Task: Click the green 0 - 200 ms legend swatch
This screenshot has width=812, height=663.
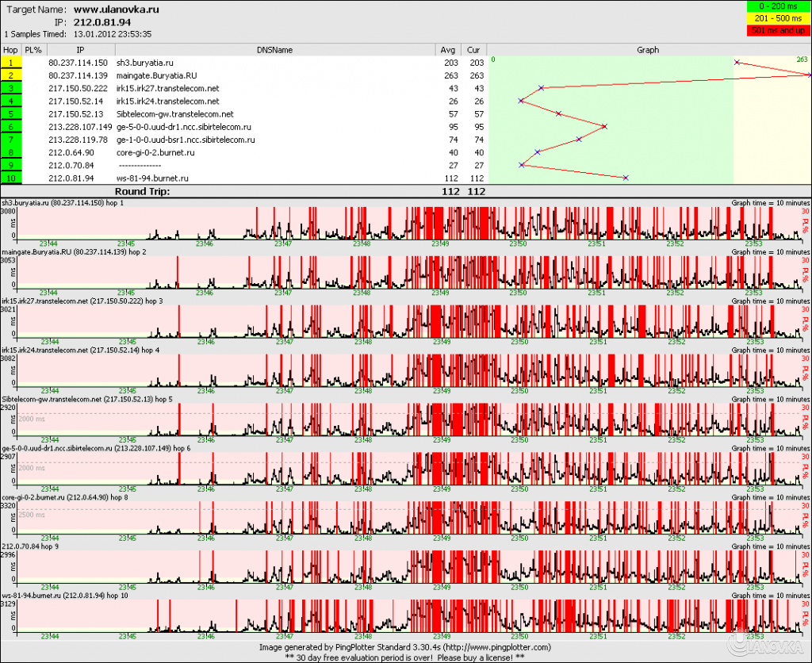Action: click(x=778, y=6)
